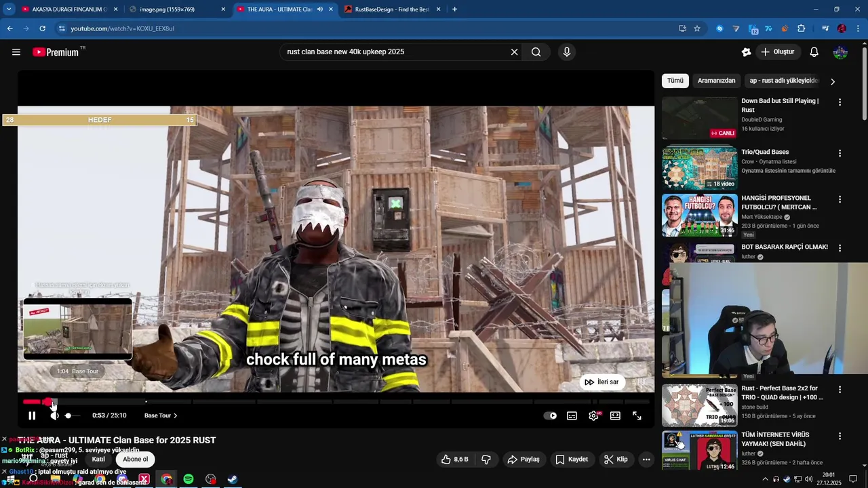
Task: Open the YouTube notifications bell
Action: pos(814,52)
